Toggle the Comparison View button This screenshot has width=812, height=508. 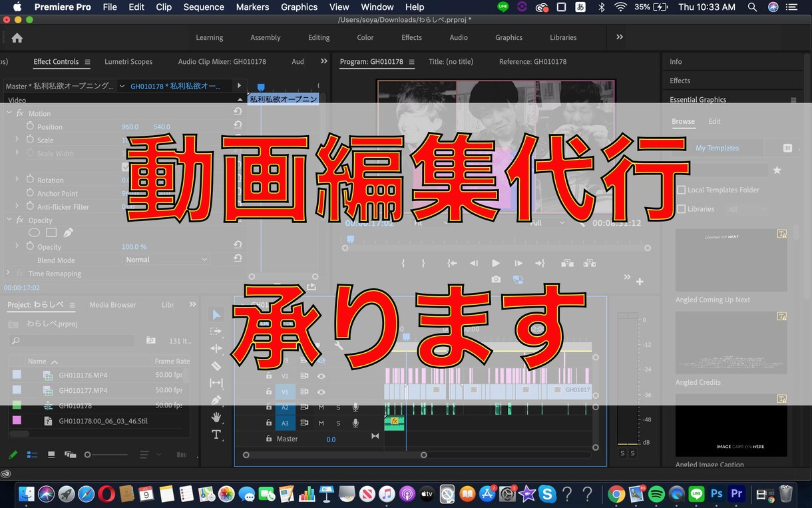[x=518, y=280]
